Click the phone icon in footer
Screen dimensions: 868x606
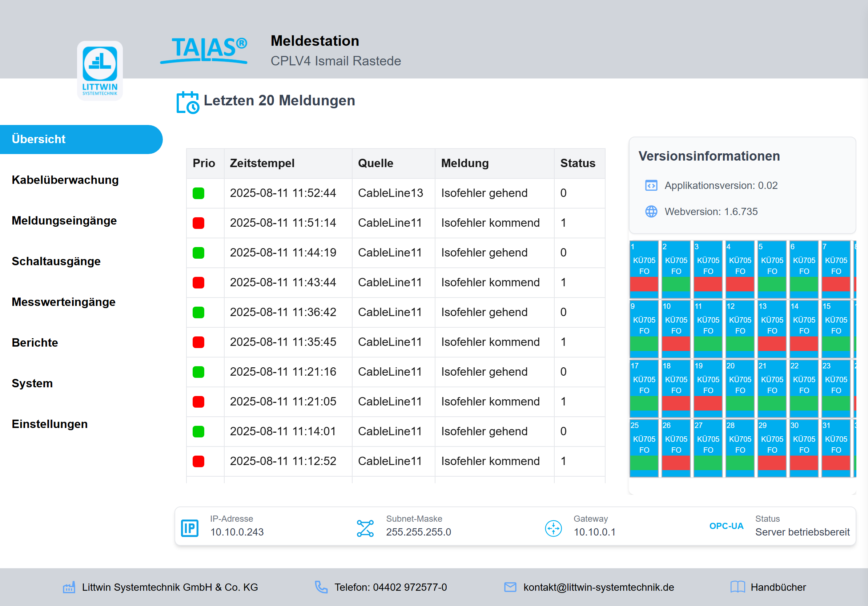pos(321,587)
